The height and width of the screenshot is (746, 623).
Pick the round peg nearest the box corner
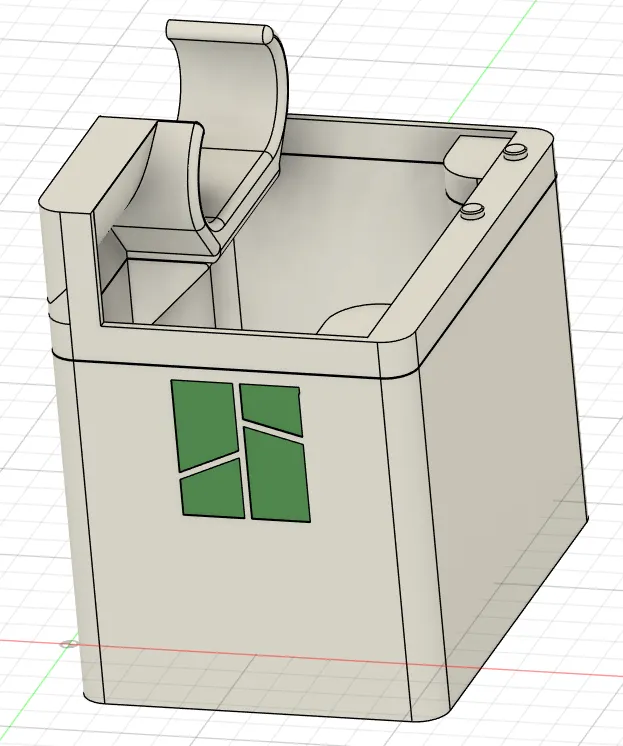pos(515,151)
